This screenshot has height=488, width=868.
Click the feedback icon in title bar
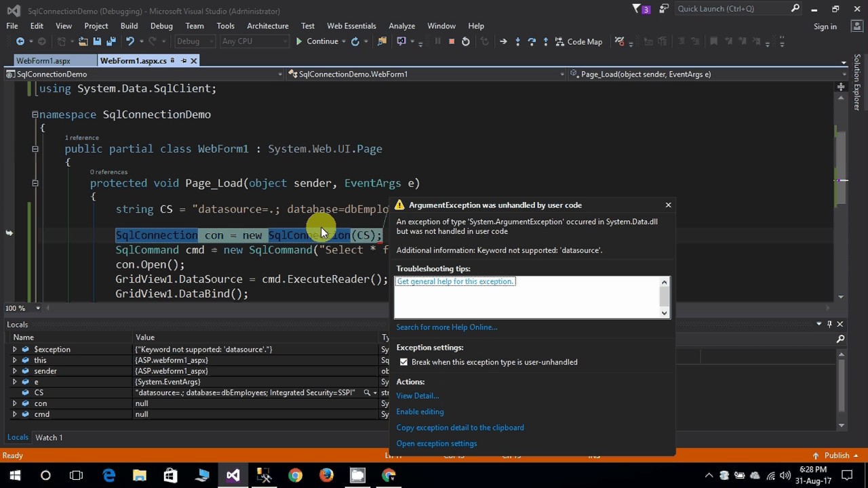click(663, 9)
